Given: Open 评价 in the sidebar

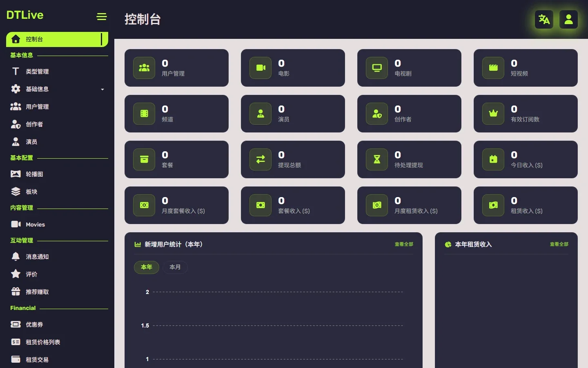Looking at the screenshot, I should pos(57,274).
